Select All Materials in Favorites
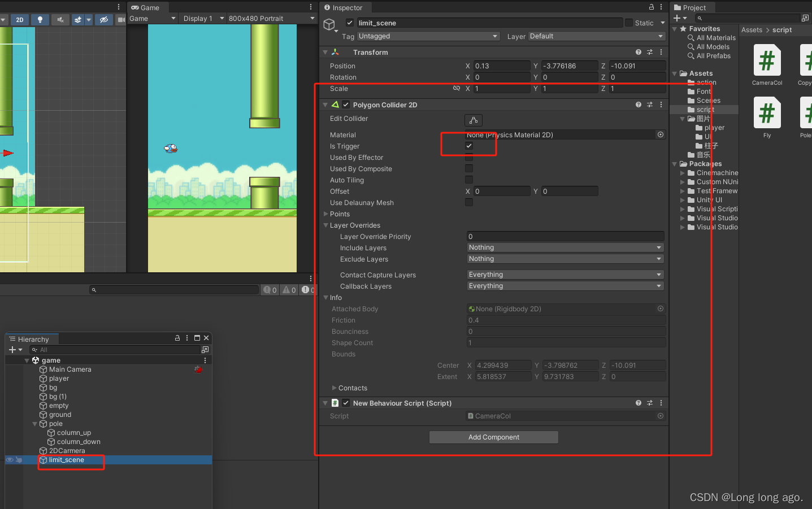 pos(716,38)
